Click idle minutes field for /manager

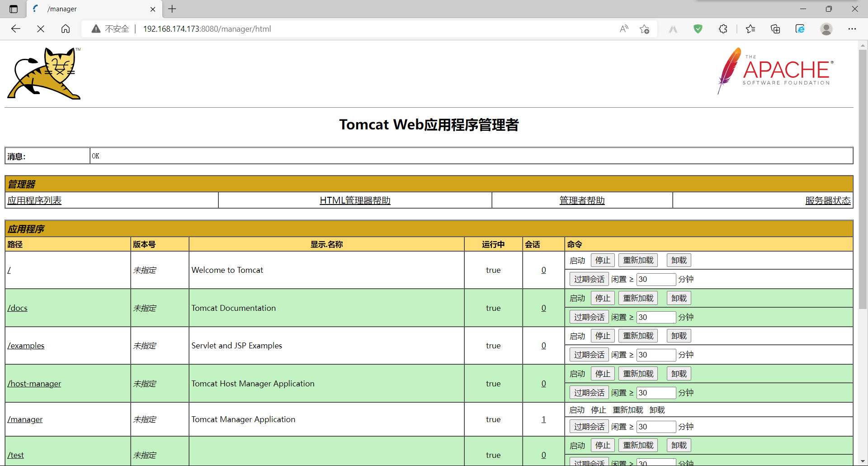pos(656,427)
